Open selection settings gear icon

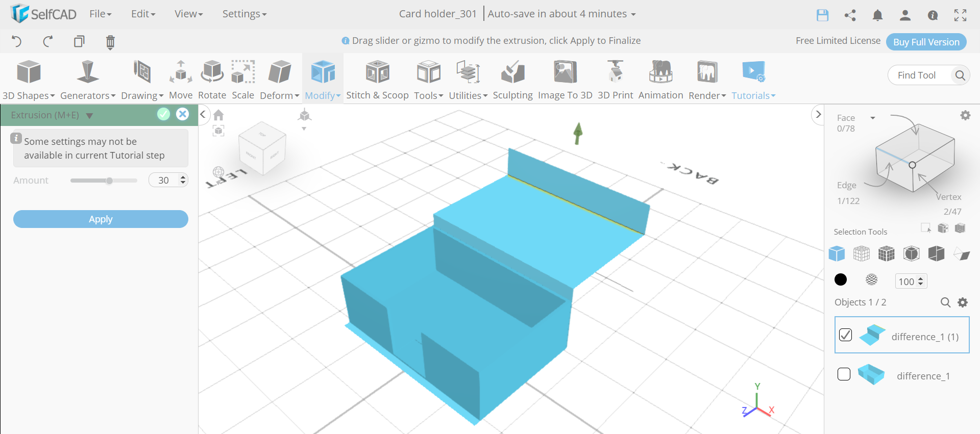pyautogui.click(x=965, y=115)
